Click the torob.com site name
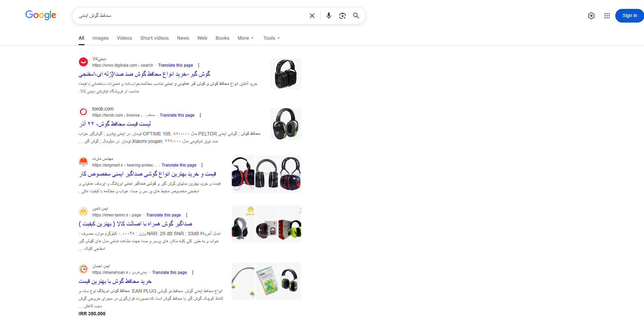Image resolution: width=644 pixels, height=317 pixels. click(103, 109)
